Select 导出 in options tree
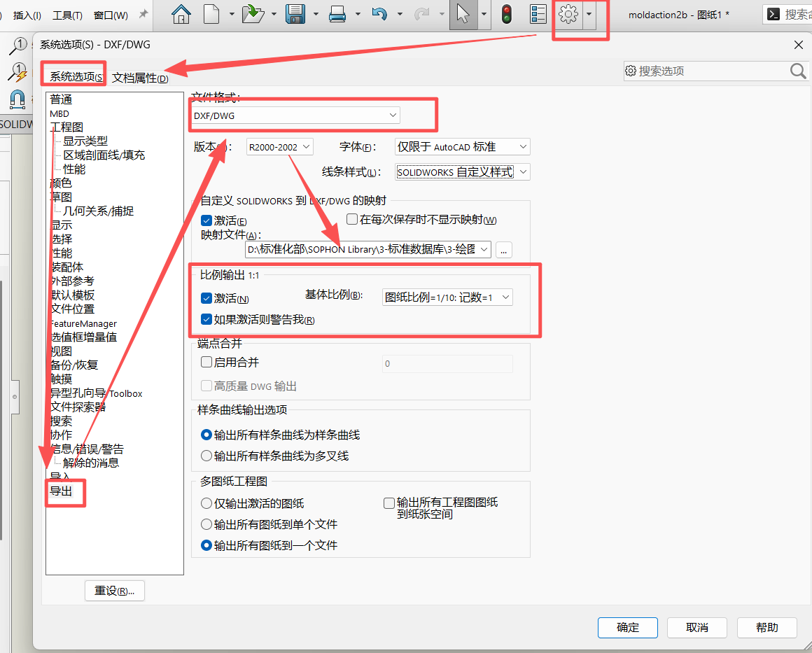Viewport: 812px width, 653px height. point(61,491)
